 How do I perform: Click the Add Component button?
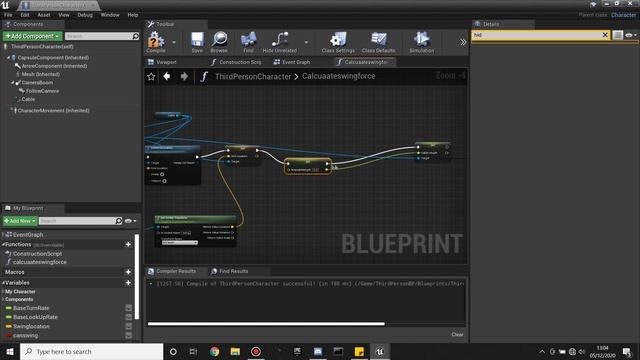(33, 36)
